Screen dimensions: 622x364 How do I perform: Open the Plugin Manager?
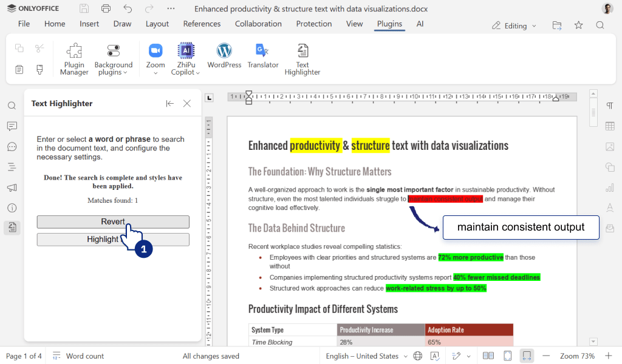[73, 58]
